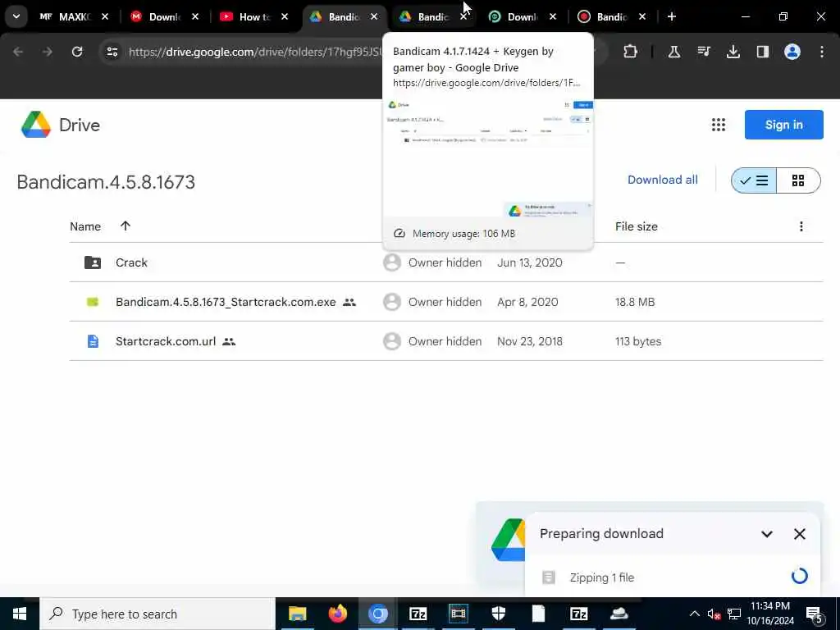Click the address bar URL

255,52
